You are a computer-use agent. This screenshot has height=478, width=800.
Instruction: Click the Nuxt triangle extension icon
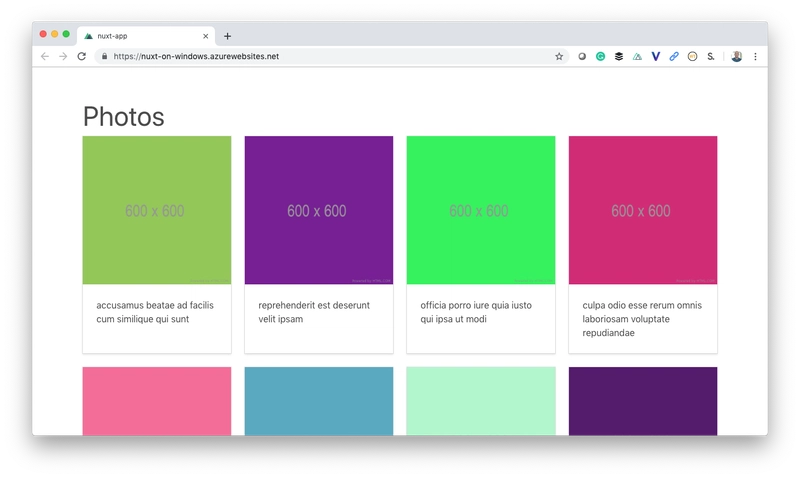(x=637, y=57)
